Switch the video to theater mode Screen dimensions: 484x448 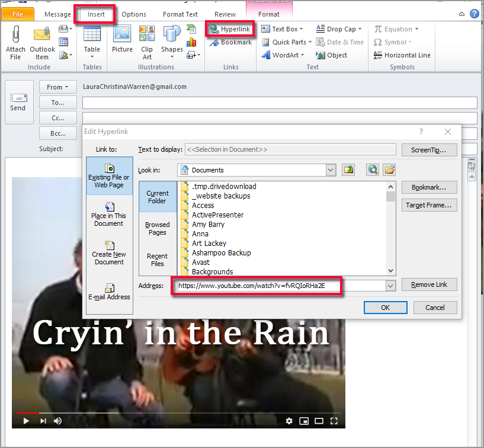pos(319,421)
